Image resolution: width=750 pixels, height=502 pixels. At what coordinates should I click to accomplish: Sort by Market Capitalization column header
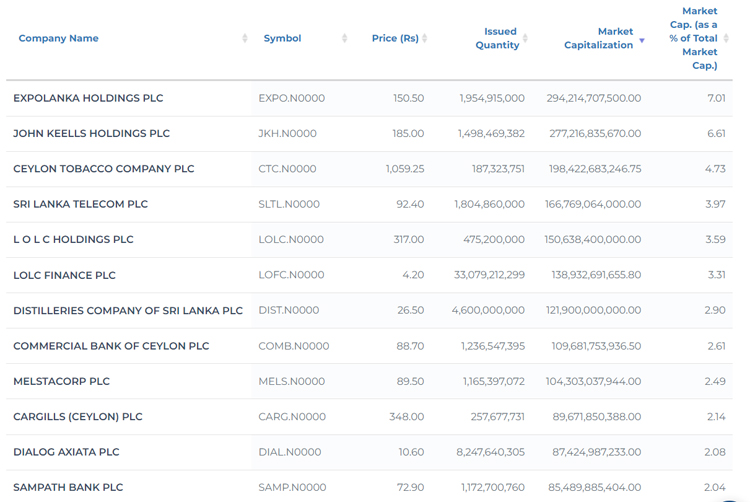click(x=598, y=38)
